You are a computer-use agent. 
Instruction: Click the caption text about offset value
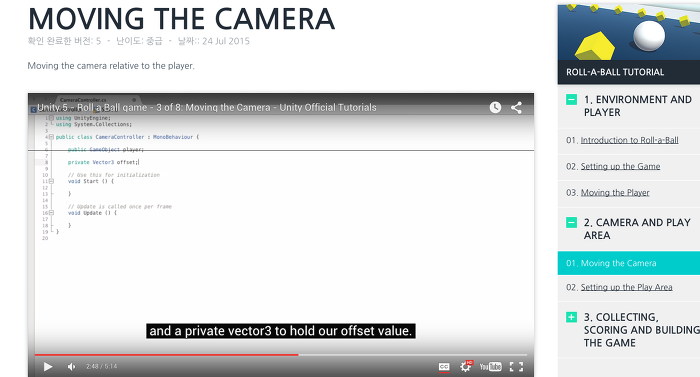(281, 331)
